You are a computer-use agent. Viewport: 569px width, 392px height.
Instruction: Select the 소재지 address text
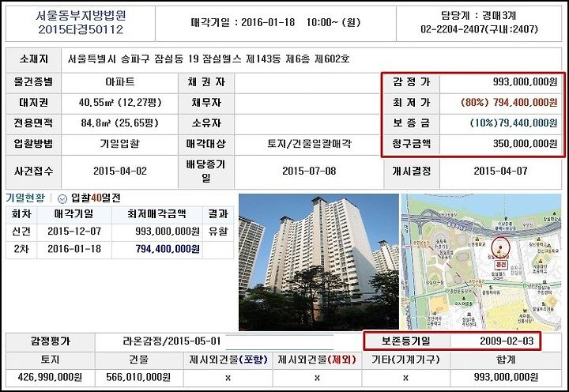209,59
